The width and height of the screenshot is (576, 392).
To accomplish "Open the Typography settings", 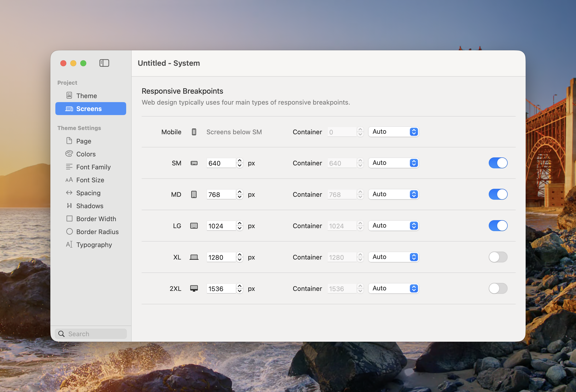I will [91, 245].
